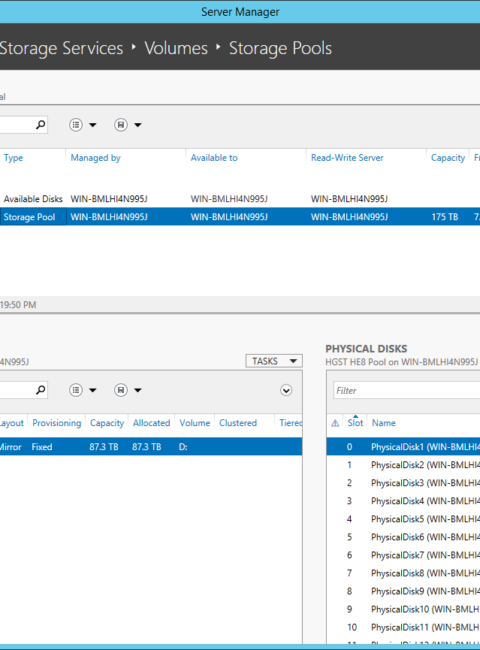Open list view options icon in pools toolbar
The width and height of the screenshot is (480, 650).
[x=76, y=125]
